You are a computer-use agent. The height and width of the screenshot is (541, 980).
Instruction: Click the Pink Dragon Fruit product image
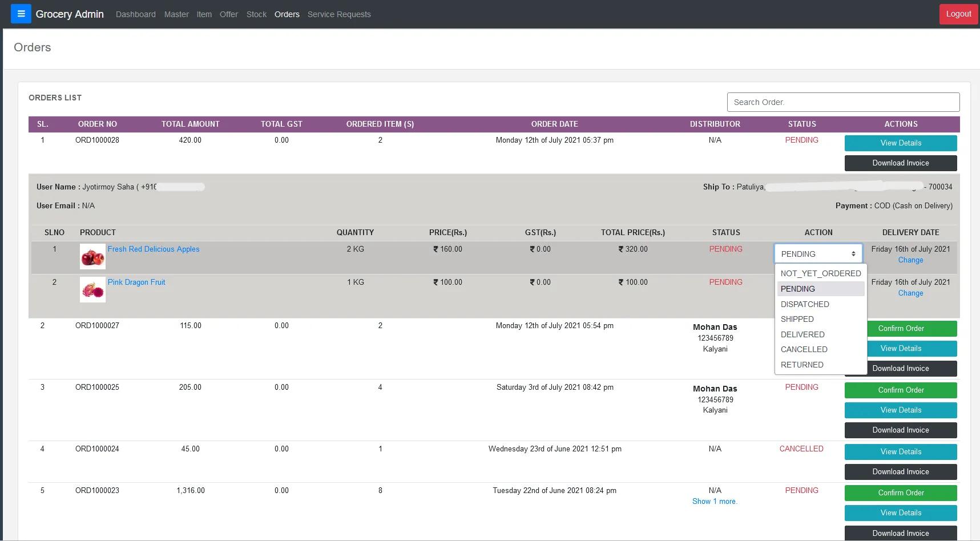(x=92, y=289)
